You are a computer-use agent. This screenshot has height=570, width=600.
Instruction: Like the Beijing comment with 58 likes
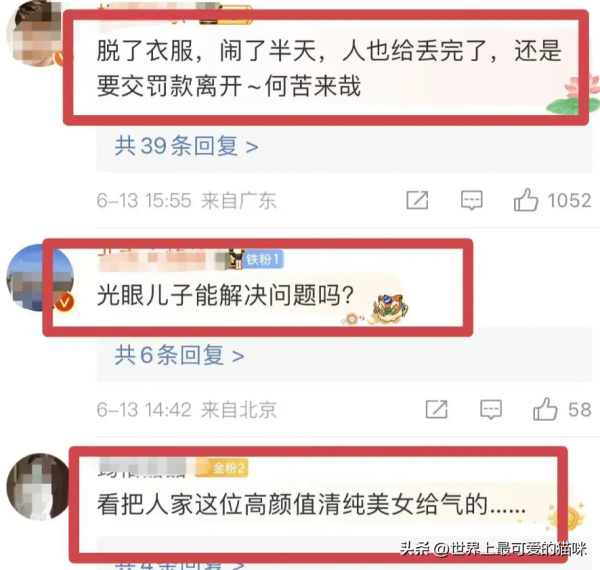pyautogui.click(x=545, y=409)
